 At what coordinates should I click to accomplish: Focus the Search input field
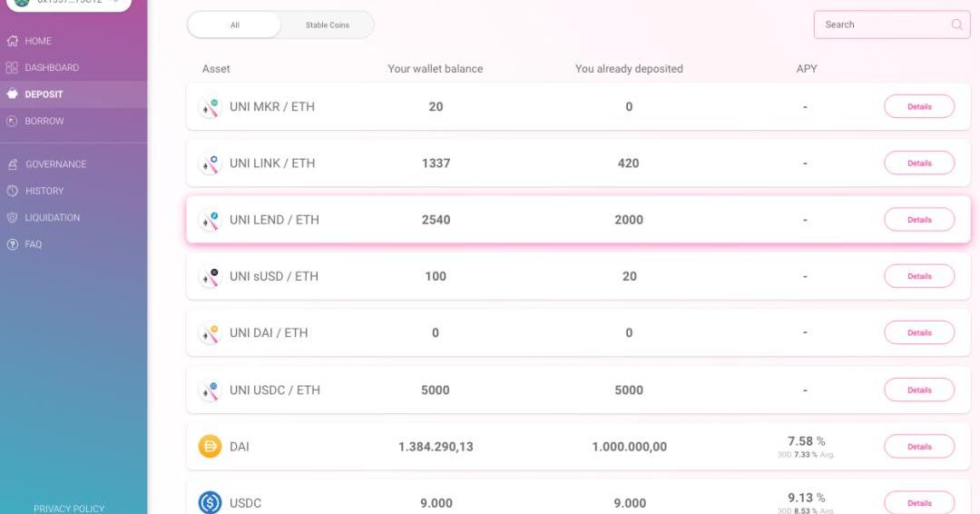880,25
